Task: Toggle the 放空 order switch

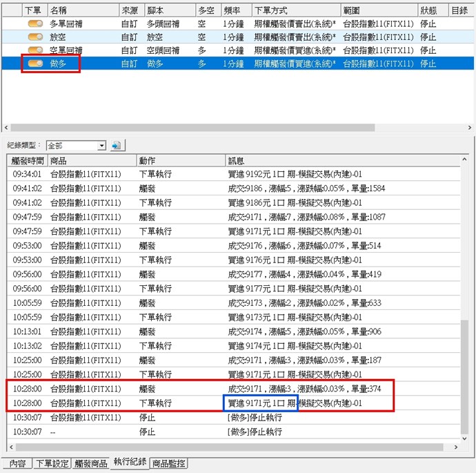Action: tap(35, 37)
